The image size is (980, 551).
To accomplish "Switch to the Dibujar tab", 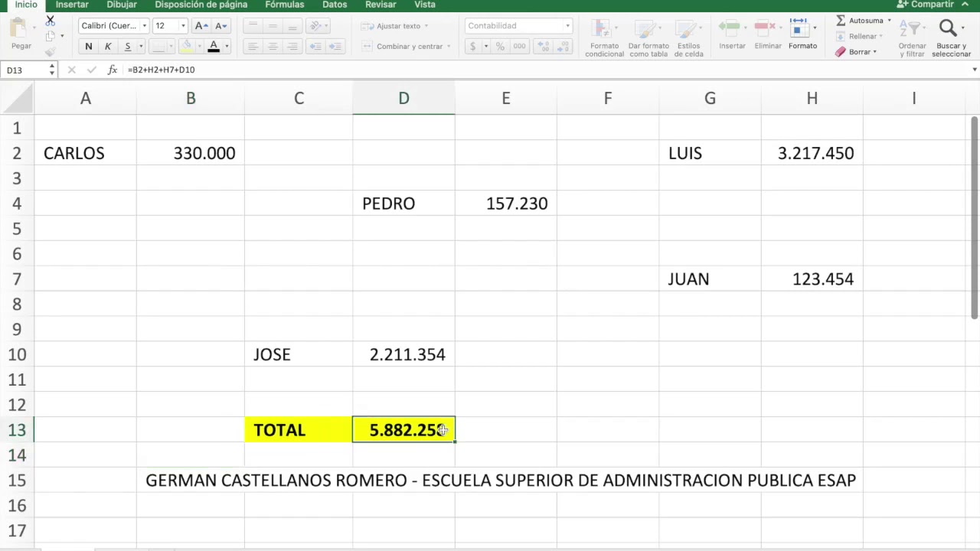I will (122, 5).
